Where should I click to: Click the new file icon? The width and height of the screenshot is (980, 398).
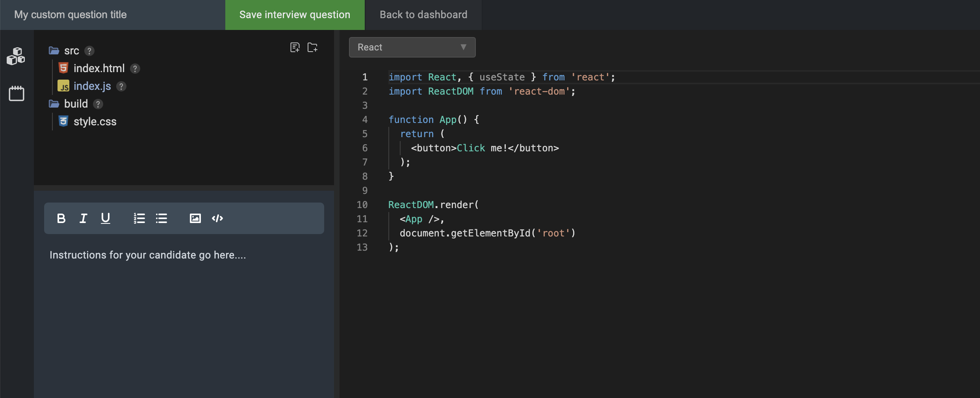tap(295, 47)
